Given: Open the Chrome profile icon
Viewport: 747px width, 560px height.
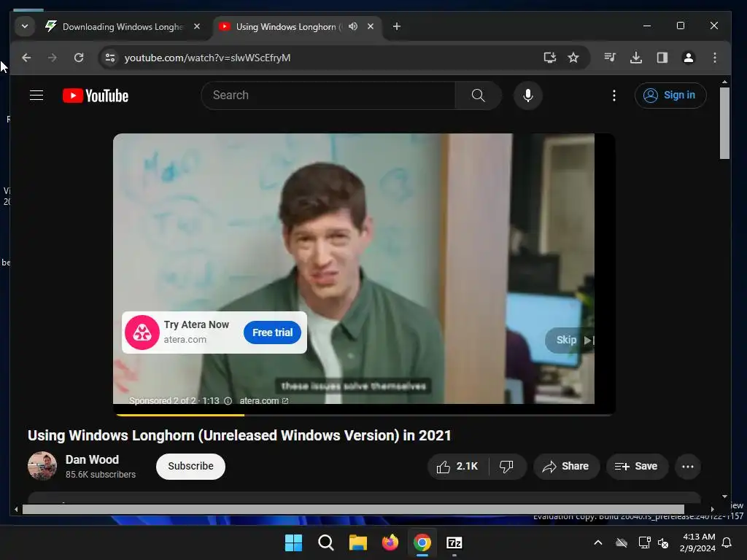Looking at the screenshot, I should click(689, 58).
